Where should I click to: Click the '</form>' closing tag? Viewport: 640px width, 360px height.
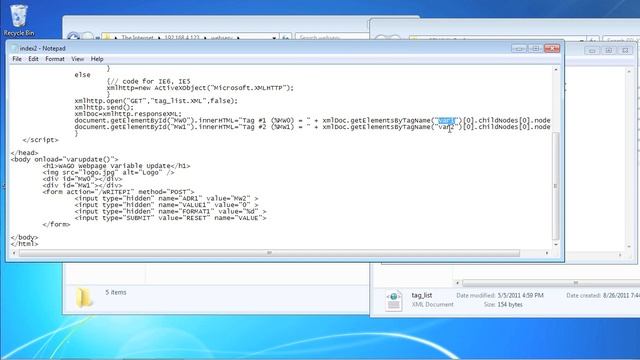pyautogui.click(x=56, y=224)
